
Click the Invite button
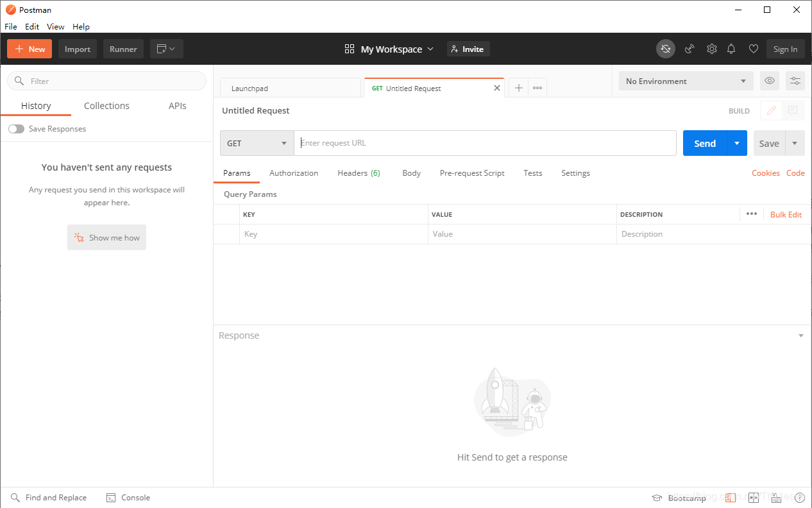[x=468, y=49]
